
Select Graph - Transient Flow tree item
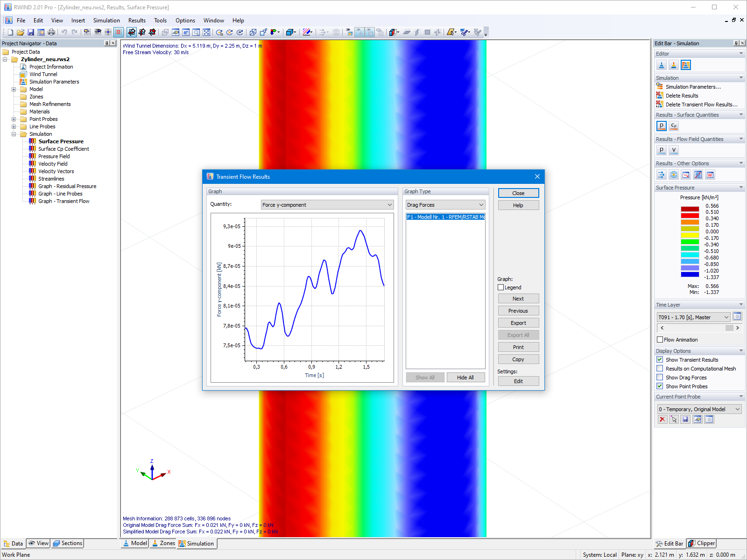pyautogui.click(x=63, y=201)
